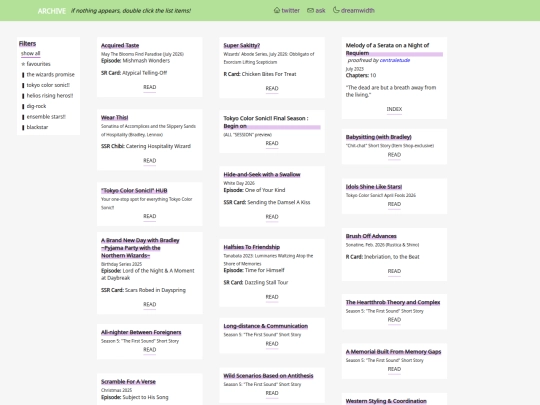Open 'A Brand New Day with Bradley' title

coord(140,248)
